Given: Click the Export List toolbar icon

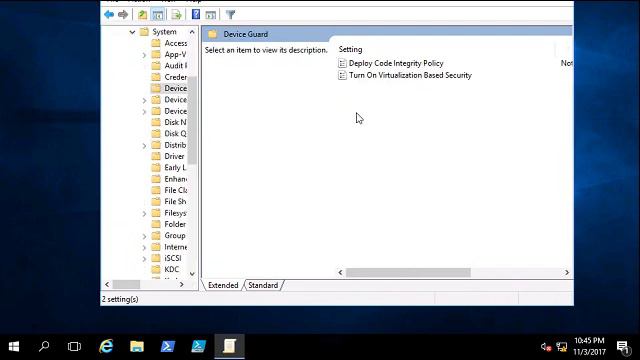Looking at the screenshot, I should [176, 15].
